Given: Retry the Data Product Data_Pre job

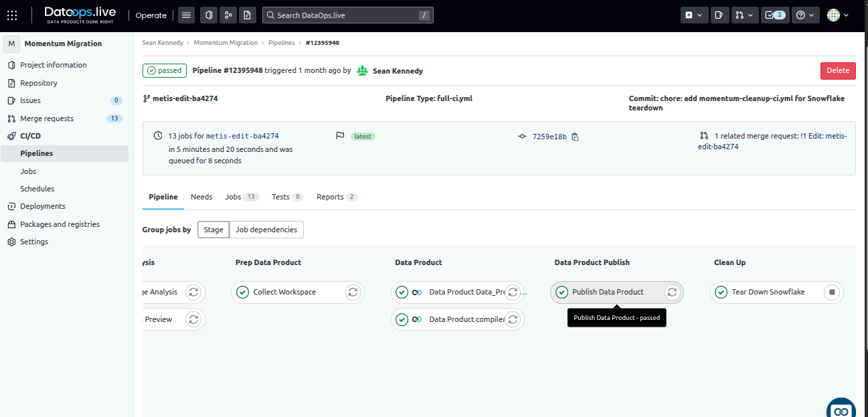Looking at the screenshot, I should (x=513, y=292).
